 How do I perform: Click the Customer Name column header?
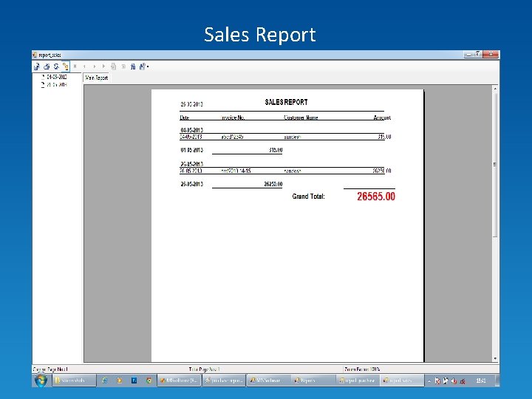coord(301,117)
